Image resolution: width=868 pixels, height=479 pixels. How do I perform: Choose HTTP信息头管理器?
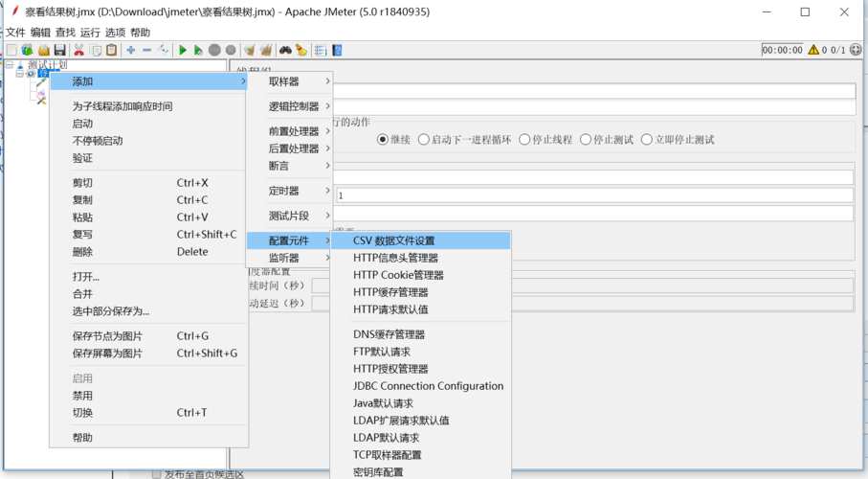(421, 258)
